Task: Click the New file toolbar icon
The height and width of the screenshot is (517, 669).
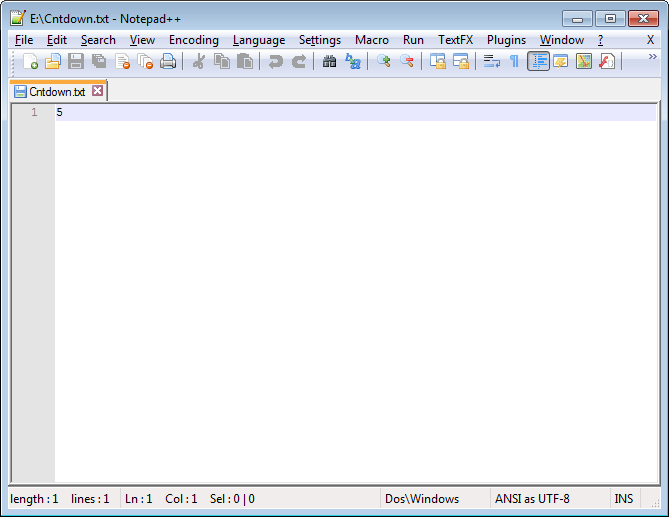Action: (30, 62)
